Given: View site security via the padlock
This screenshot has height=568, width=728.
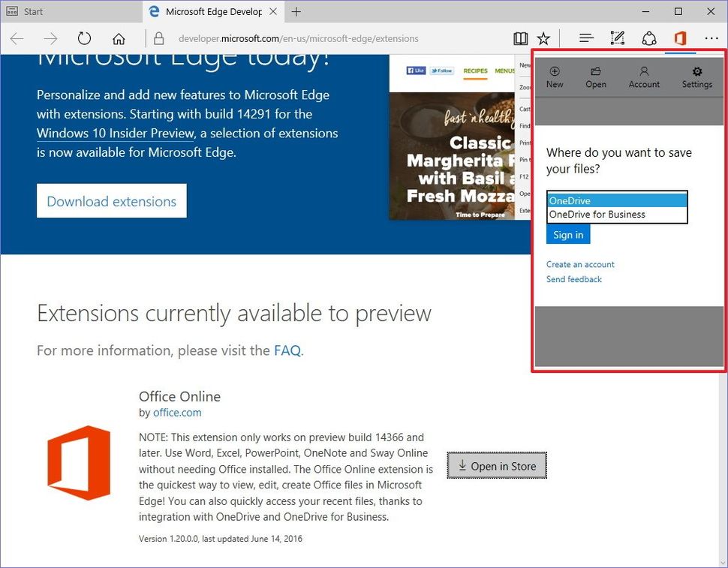Looking at the screenshot, I should 158,38.
